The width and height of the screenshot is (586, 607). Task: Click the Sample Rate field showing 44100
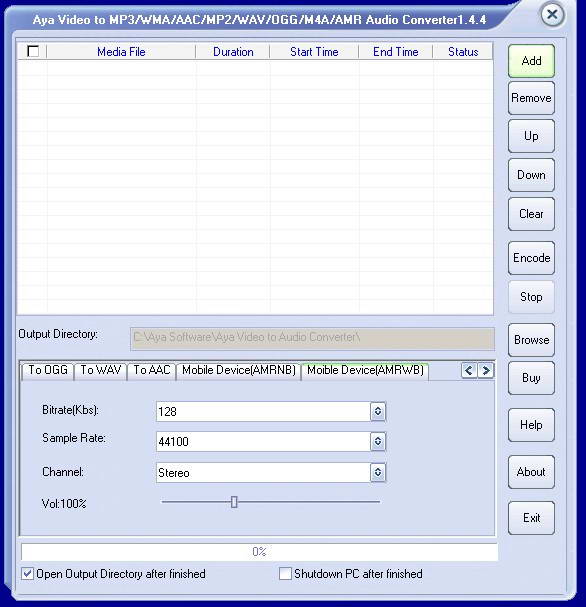[263, 441]
